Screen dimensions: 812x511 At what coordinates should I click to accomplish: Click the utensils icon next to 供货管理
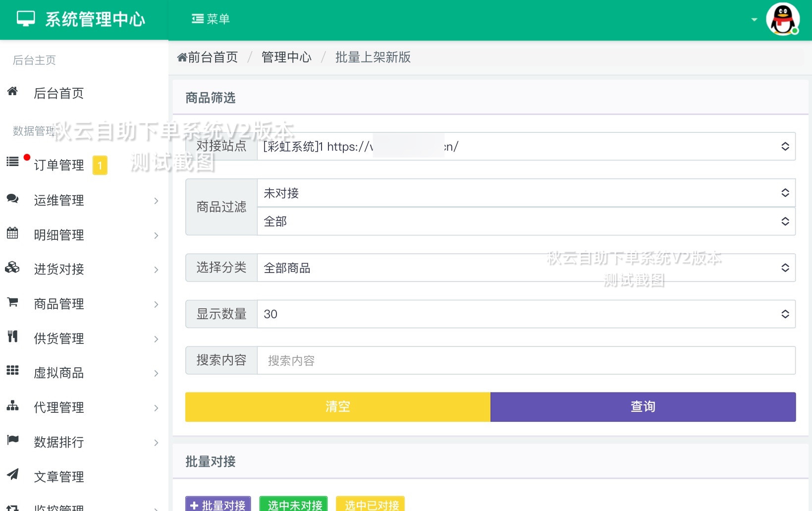(x=12, y=338)
